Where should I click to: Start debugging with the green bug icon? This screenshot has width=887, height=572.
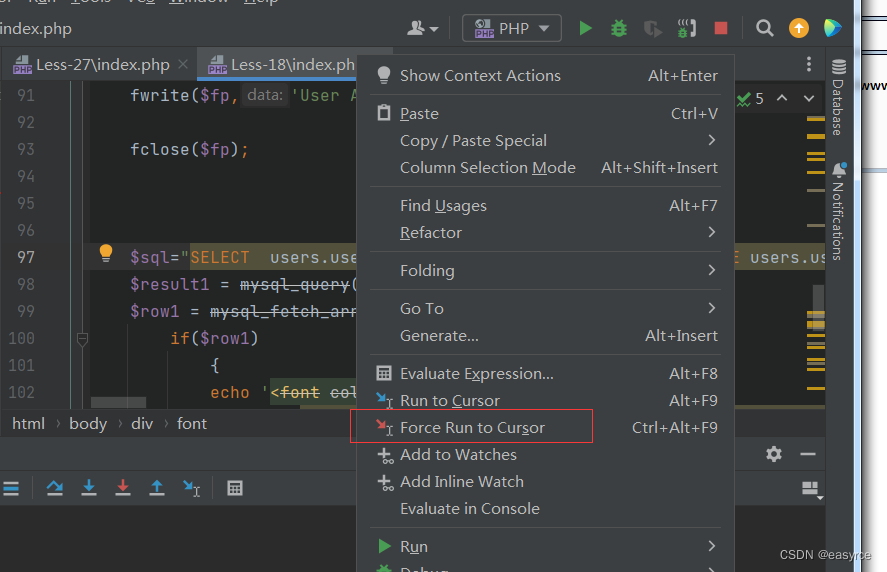coord(619,28)
